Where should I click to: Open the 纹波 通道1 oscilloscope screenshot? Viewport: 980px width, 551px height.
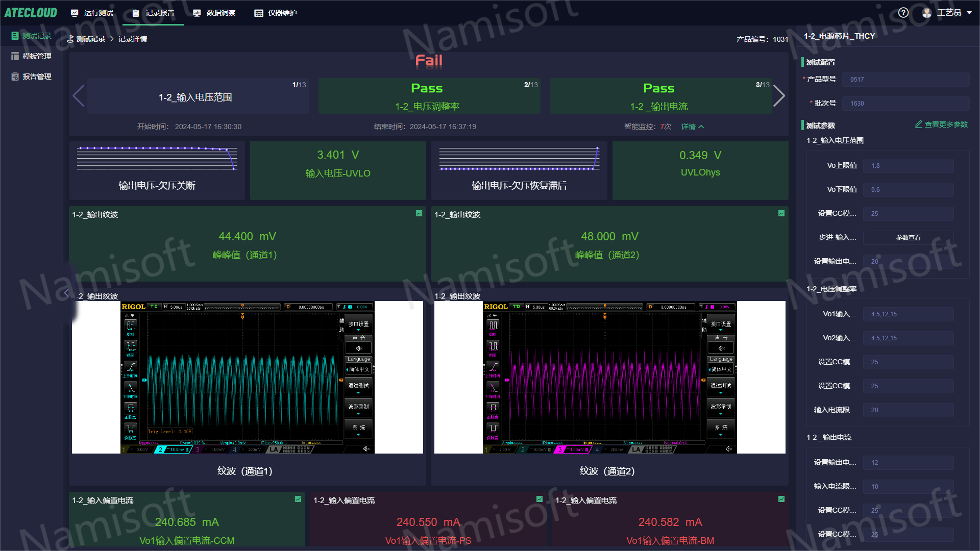point(248,377)
